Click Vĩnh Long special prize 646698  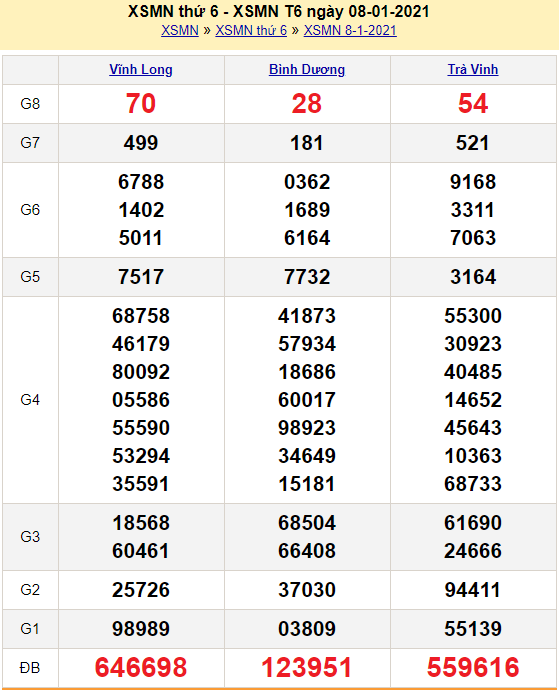pos(141,667)
